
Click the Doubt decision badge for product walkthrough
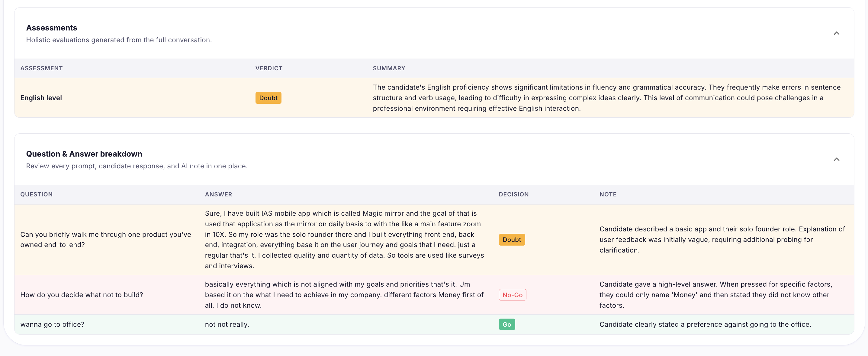[512, 240]
